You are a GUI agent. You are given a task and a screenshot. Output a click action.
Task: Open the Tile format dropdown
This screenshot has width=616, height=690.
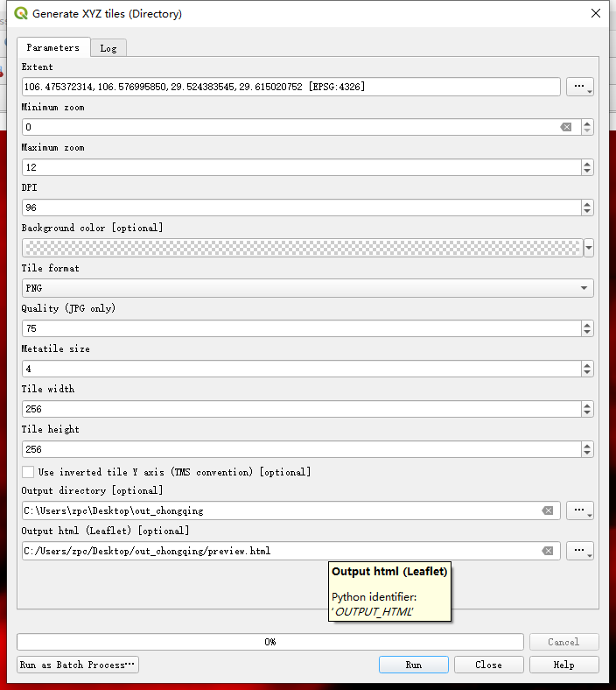click(x=308, y=288)
